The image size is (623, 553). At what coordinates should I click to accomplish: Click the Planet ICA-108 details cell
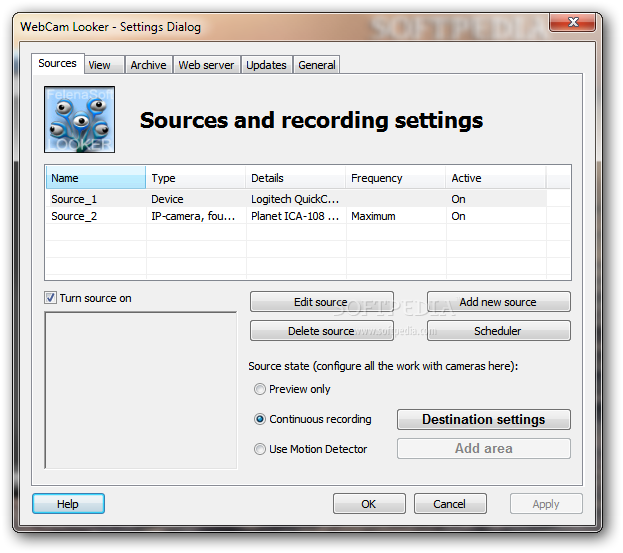(x=295, y=216)
